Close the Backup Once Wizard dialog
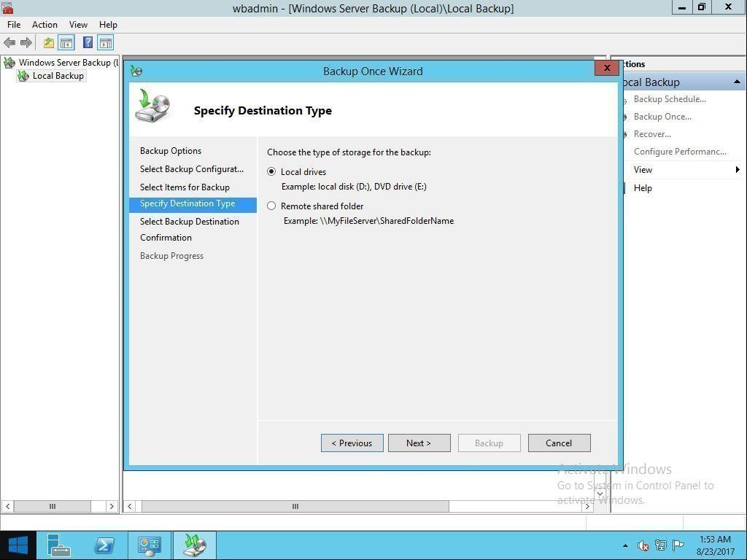 [606, 68]
